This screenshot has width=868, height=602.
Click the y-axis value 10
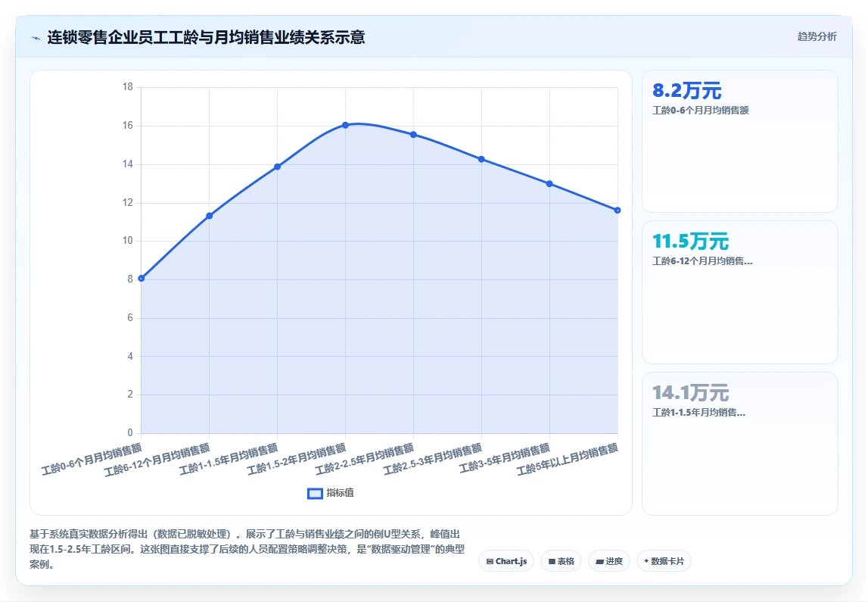128,240
